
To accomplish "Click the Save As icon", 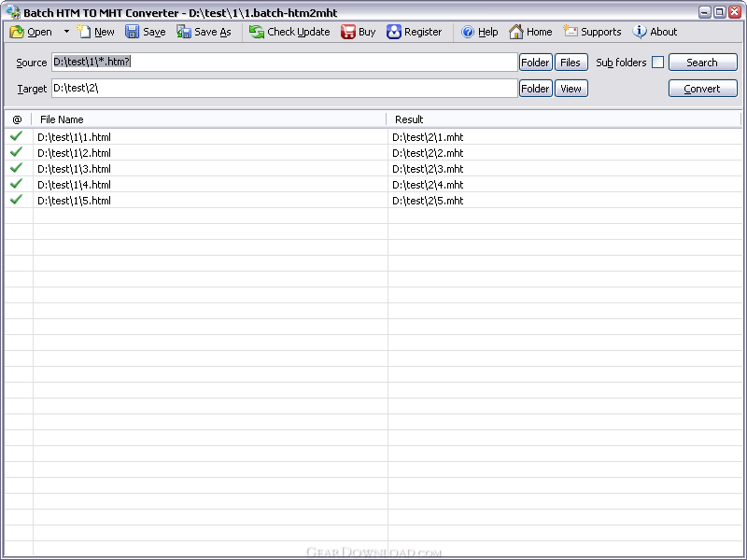I will 183,32.
